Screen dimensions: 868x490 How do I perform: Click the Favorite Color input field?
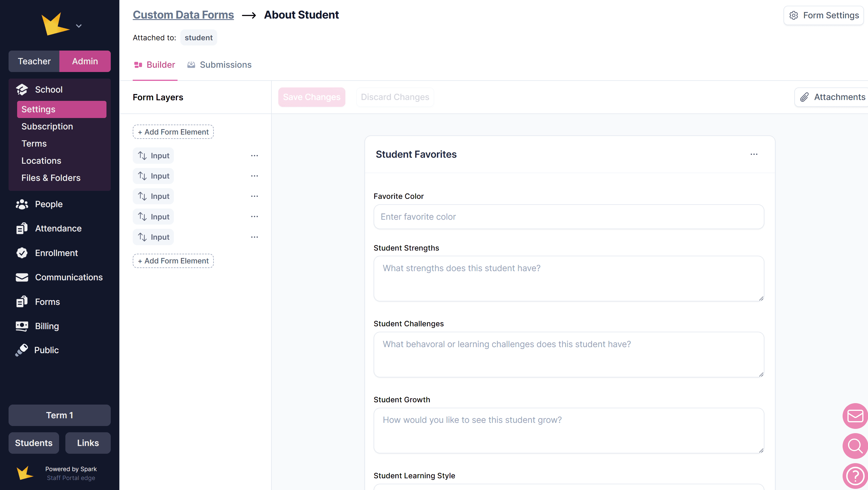569,217
